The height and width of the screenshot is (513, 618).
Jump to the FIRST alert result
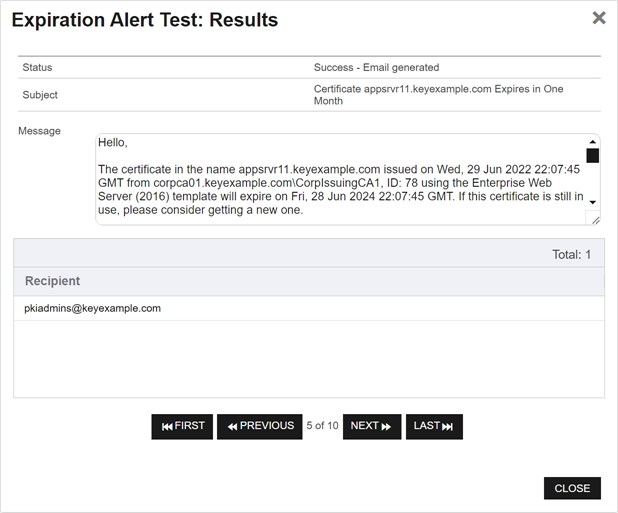182,426
